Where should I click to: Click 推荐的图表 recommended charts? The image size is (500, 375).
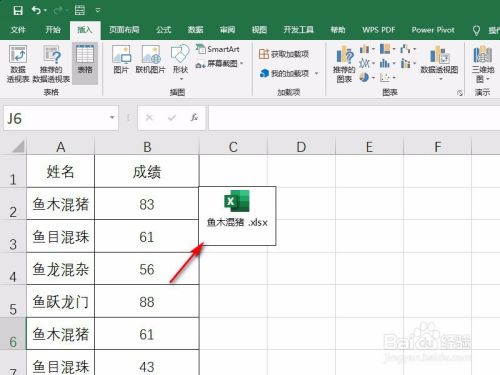[344, 64]
